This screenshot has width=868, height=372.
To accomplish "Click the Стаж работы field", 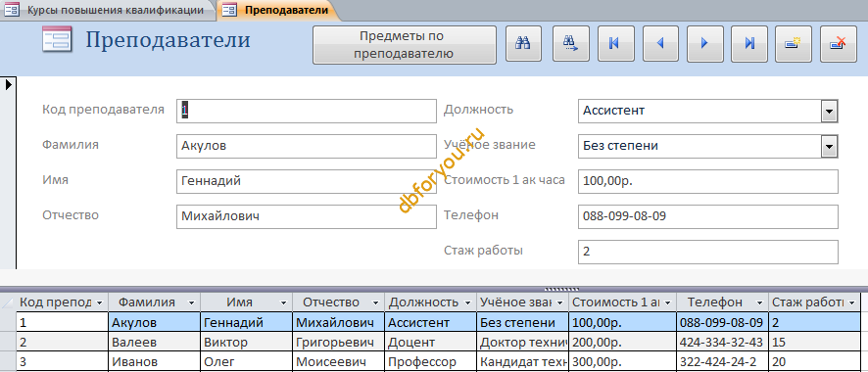I will [x=708, y=252].
